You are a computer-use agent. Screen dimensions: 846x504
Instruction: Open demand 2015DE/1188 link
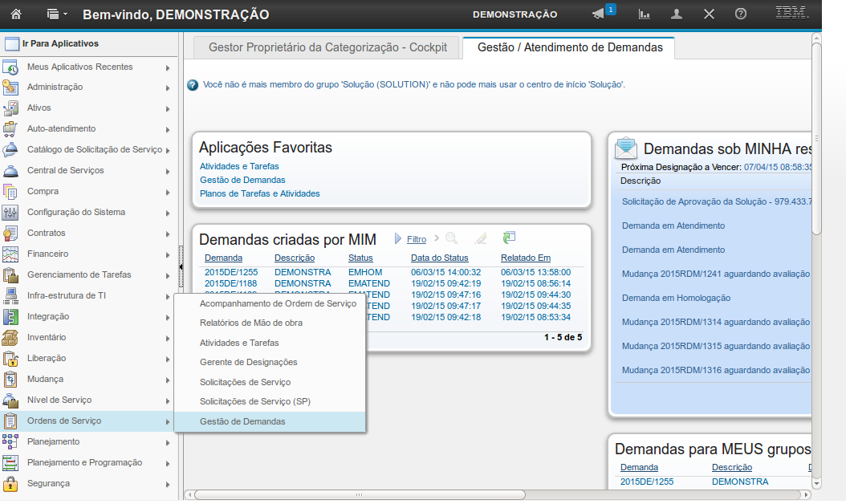pos(230,283)
